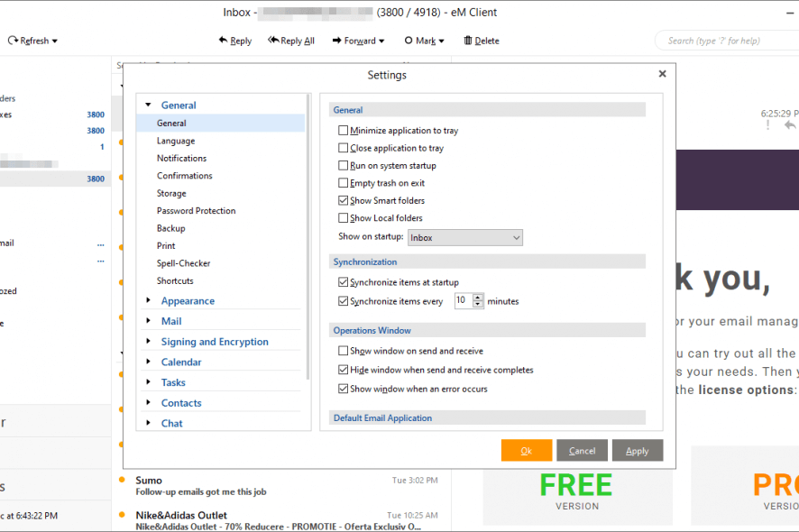Click the license options link text
Screen dimensions: 799x532
746,390
